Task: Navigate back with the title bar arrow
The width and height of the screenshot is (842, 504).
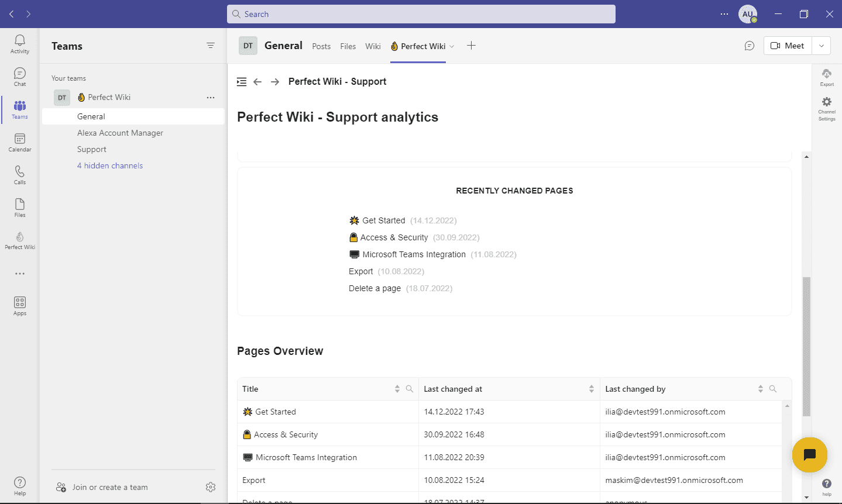Action: [12, 14]
